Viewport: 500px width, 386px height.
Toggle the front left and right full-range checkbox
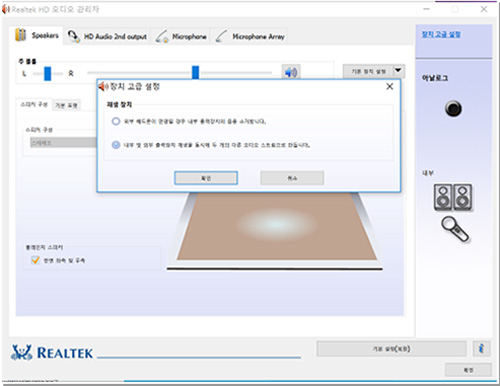click(35, 260)
